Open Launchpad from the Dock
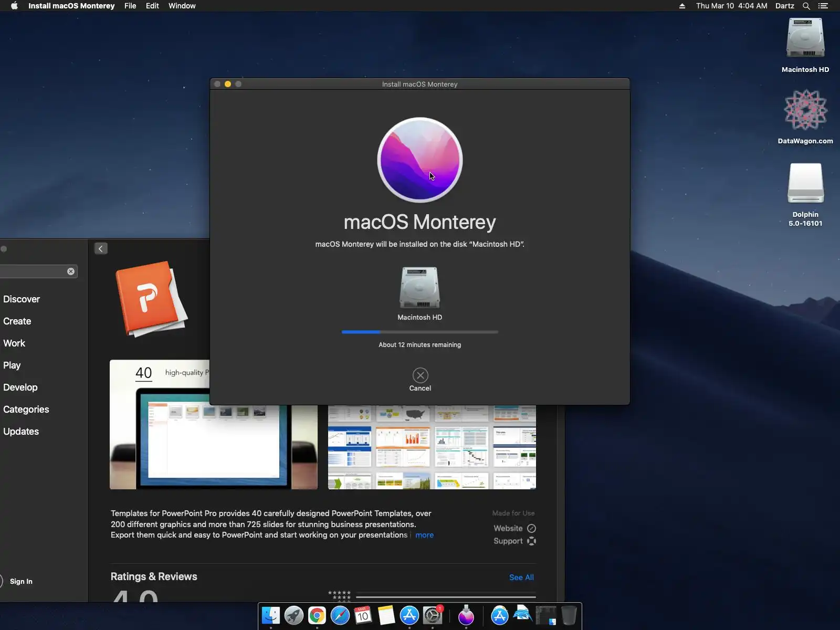Viewport: 840px width, 630px height. point(294,615)
